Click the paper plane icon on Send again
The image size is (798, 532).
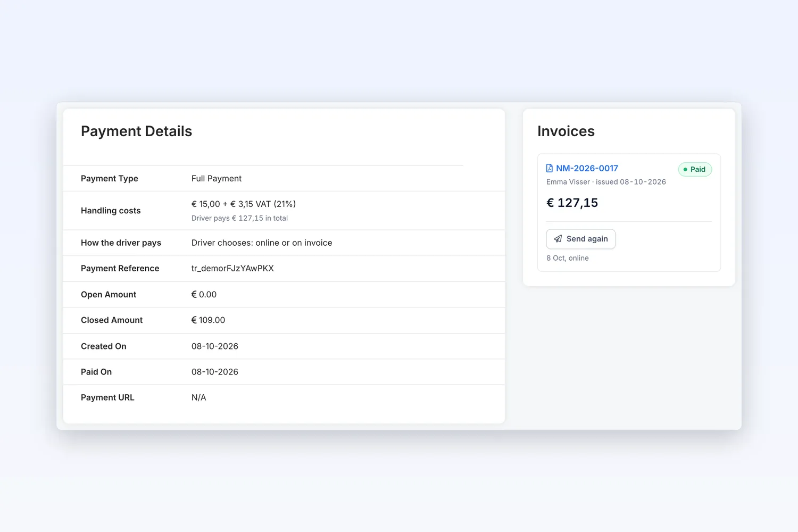pyautogui.click(x=558, y=239)
